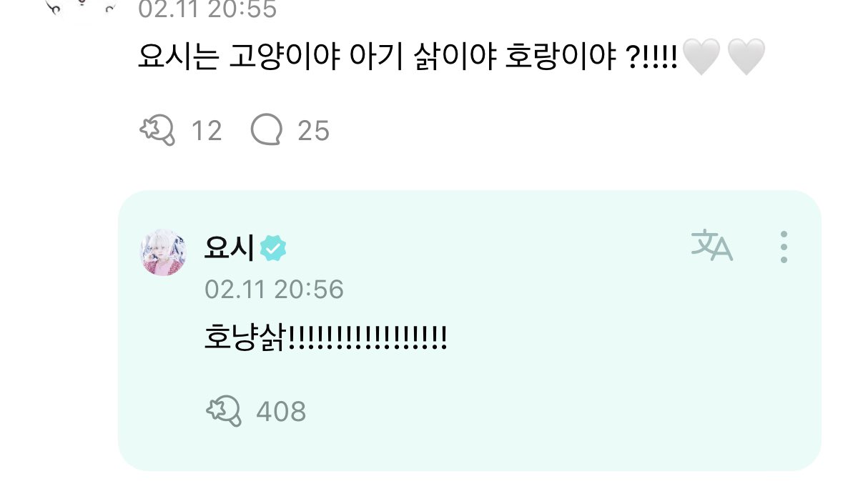This screenshot has height=504, width=843.
Task: Tap the cheer icon on the fan post
Action: [x=157, y=131]
